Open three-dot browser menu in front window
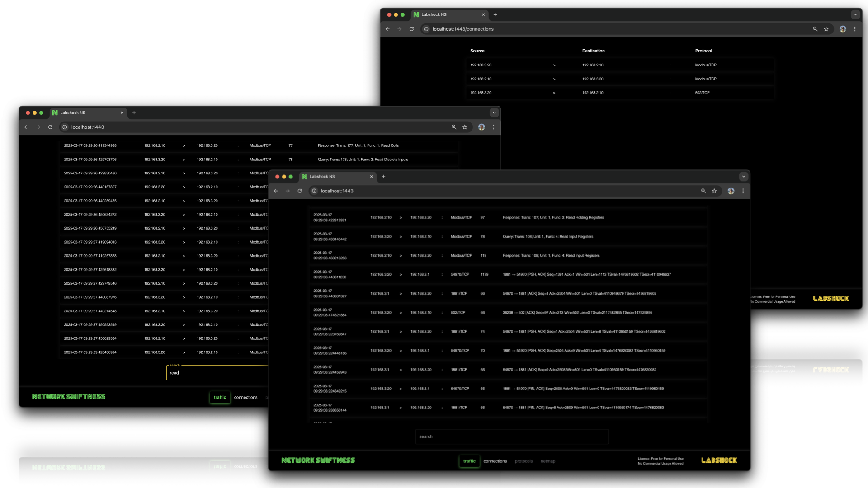This screenshot has height=488, width=868. click(x=743, y=191)
